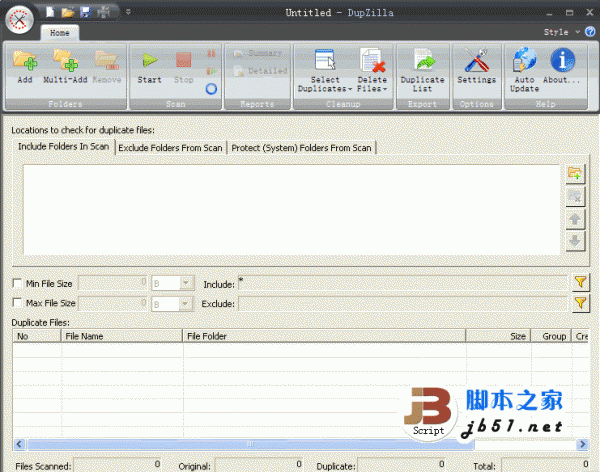Click the Save disk quick-access icon

[86, 12]
